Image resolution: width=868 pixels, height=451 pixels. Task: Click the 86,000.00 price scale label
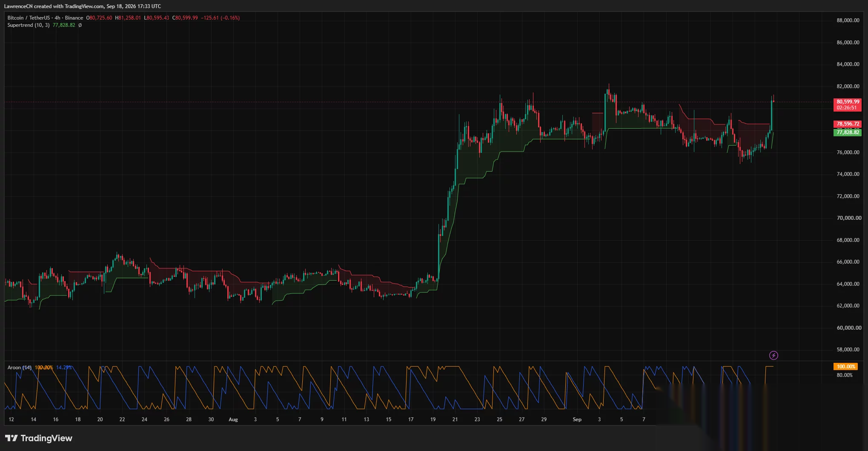[848, 43]
